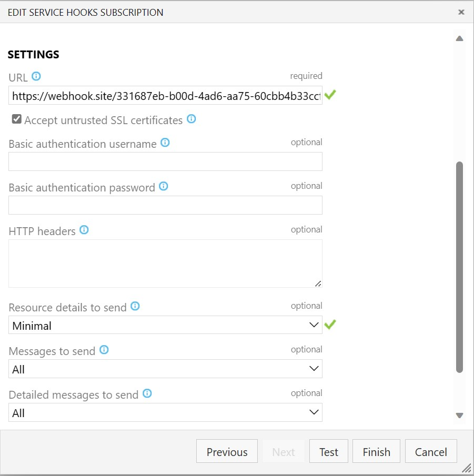Click Finish to save the subscription
This screenshot has height=476, width=474.
click(376, 451)
